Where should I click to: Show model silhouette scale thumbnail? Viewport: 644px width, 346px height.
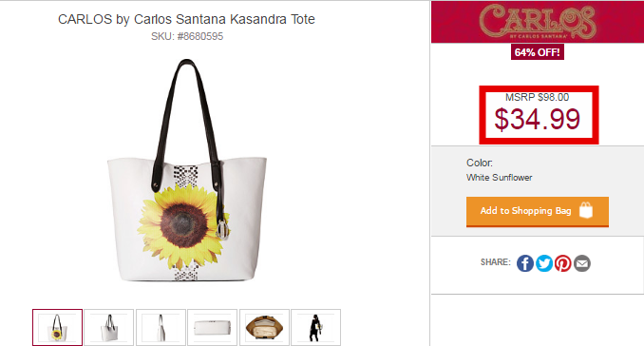(316, 327)
